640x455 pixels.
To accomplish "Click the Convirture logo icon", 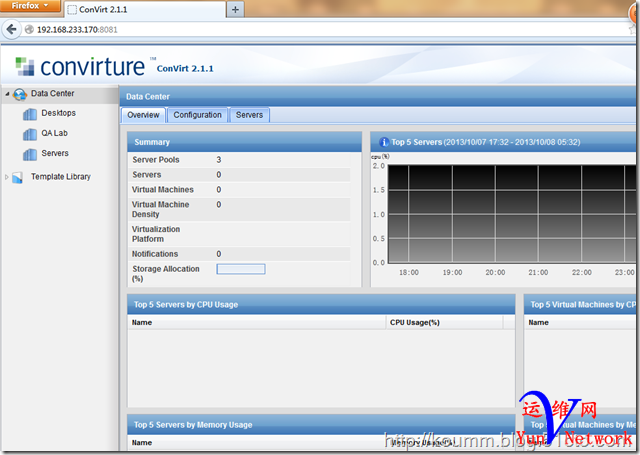I will [x=25, y=66].
